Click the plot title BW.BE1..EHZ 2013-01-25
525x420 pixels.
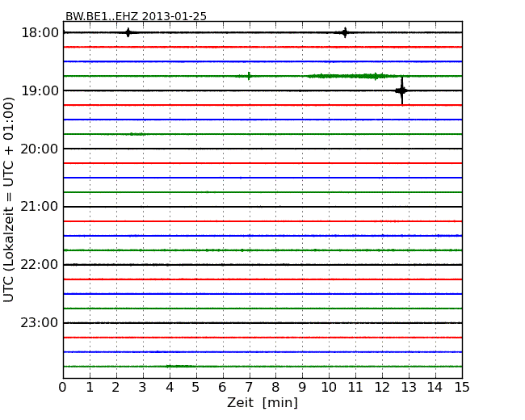(x=136, y=16)
